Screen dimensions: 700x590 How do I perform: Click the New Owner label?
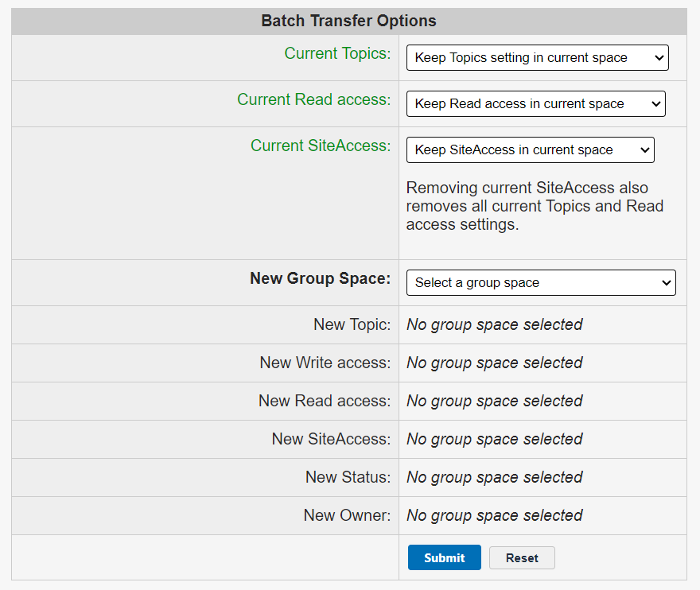(347, 515)
